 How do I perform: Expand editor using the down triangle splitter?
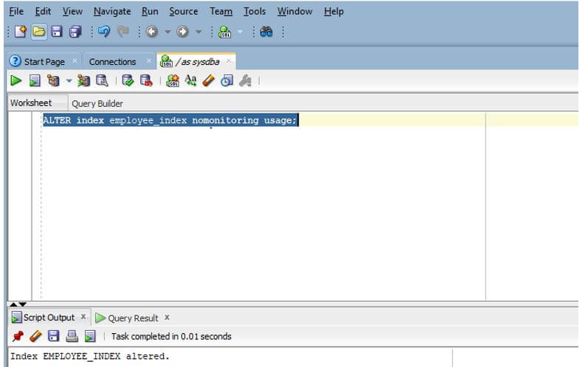(x=22, y=304)
